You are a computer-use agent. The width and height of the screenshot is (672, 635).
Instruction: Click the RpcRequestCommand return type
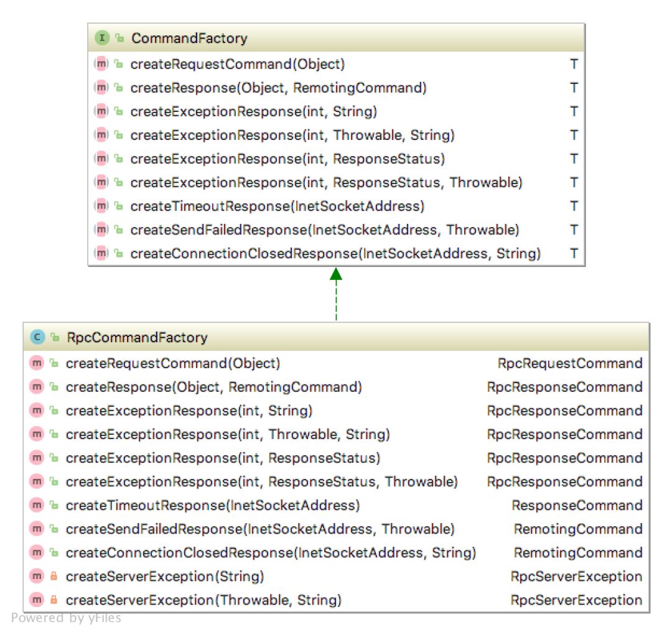tap(570, 363)
